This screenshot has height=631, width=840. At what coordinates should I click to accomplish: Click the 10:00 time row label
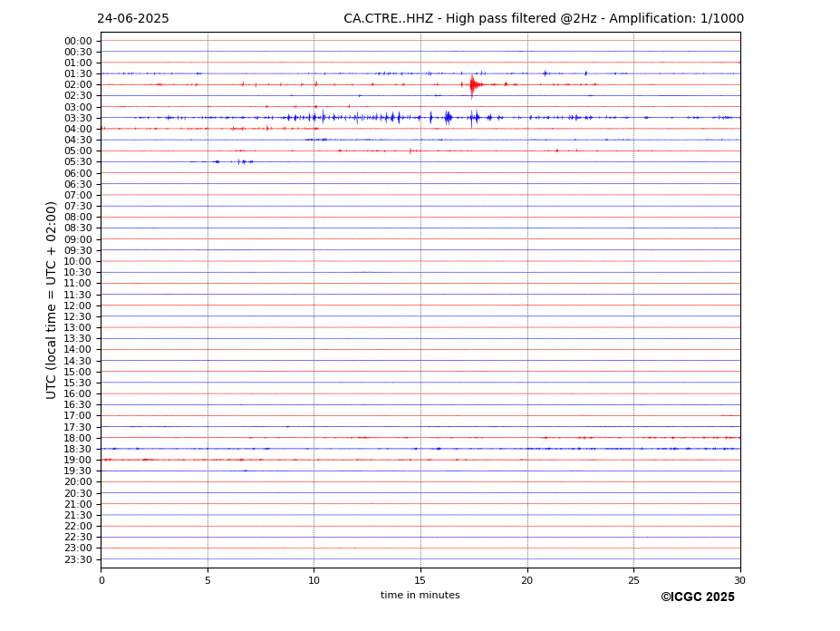[78, 262]
